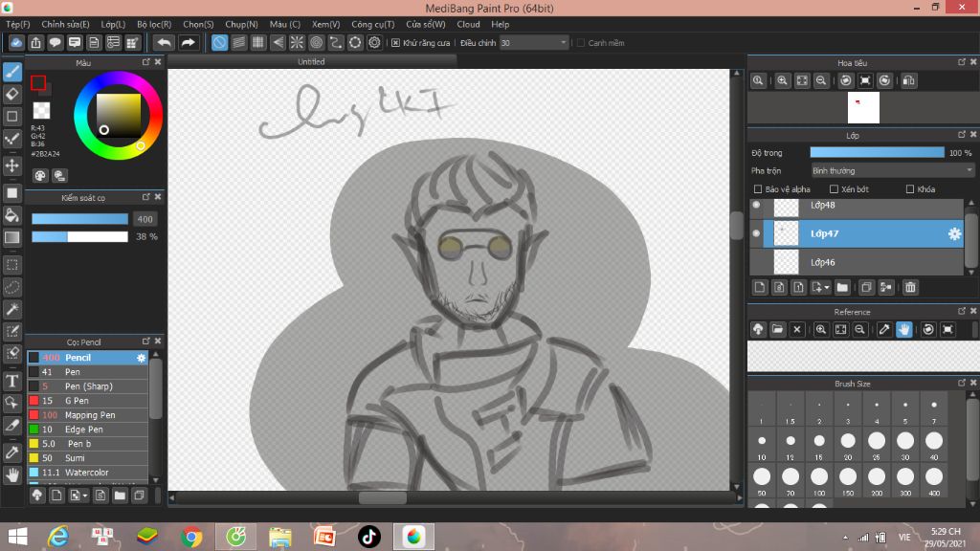
Task: Enable the Bảo vệ alpha checkbox
Action: [758, 189]
